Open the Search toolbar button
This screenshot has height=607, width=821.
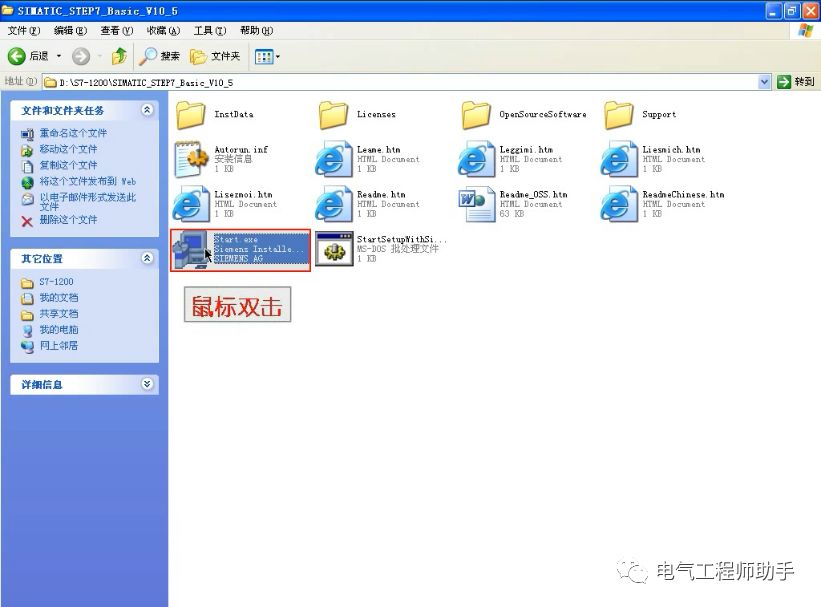[160, 56]
